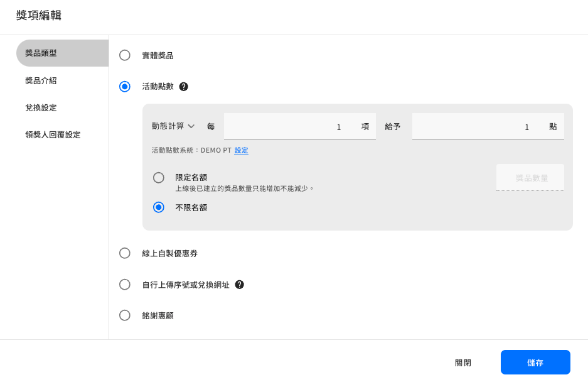Select 自行上傳序號或兌換網址 radio option
The width and height of the screenshot is (588, 382).
(125, 285)
